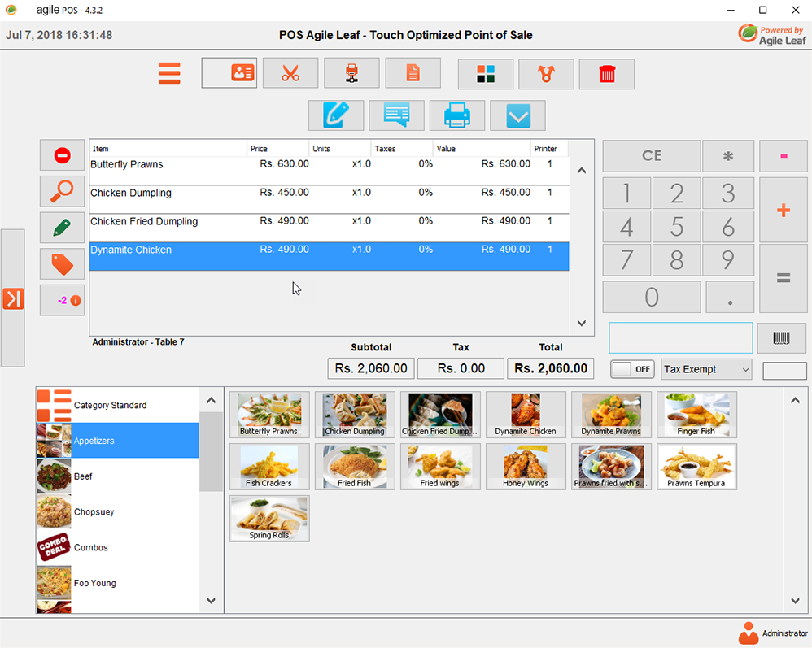This screenshot has height=648, width=812.
Task: Open the colored tiles table layout icon
Action: coord(486,74)
